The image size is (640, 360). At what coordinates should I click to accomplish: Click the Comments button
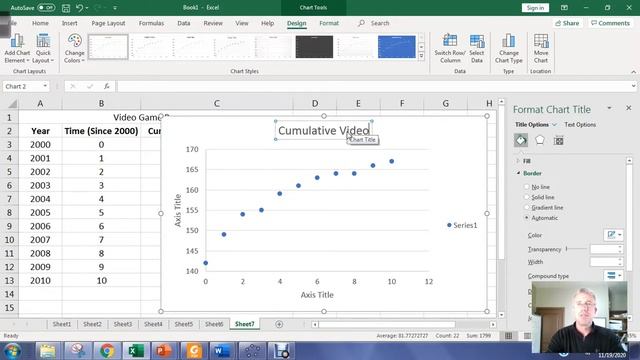(610, 23)
